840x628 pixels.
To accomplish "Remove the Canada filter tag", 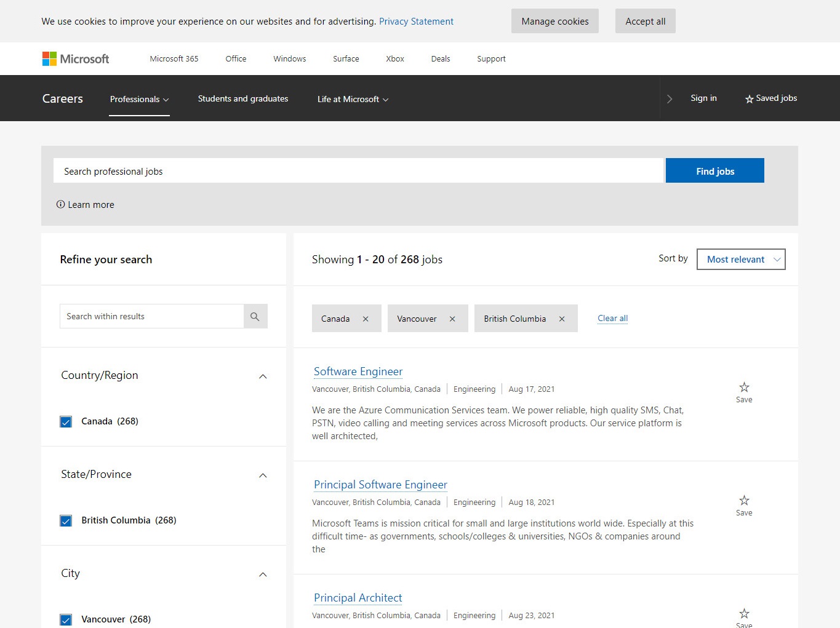I will point(366,319).
